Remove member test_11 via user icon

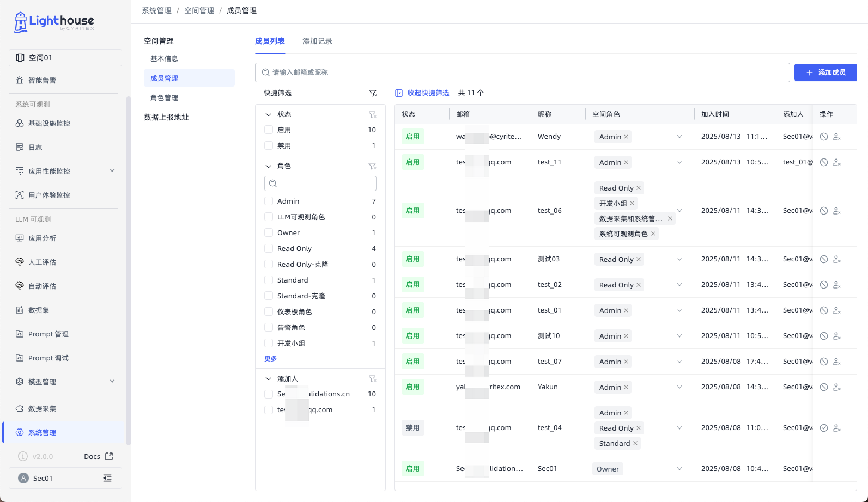pyautogui.click(x=837, y=162)
